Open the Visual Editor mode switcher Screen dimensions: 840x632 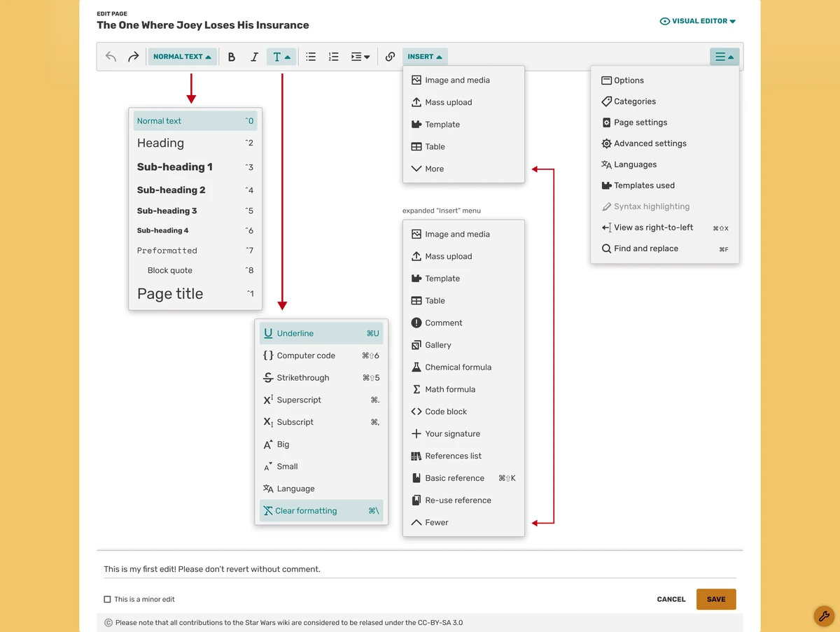tap(697, 21)
